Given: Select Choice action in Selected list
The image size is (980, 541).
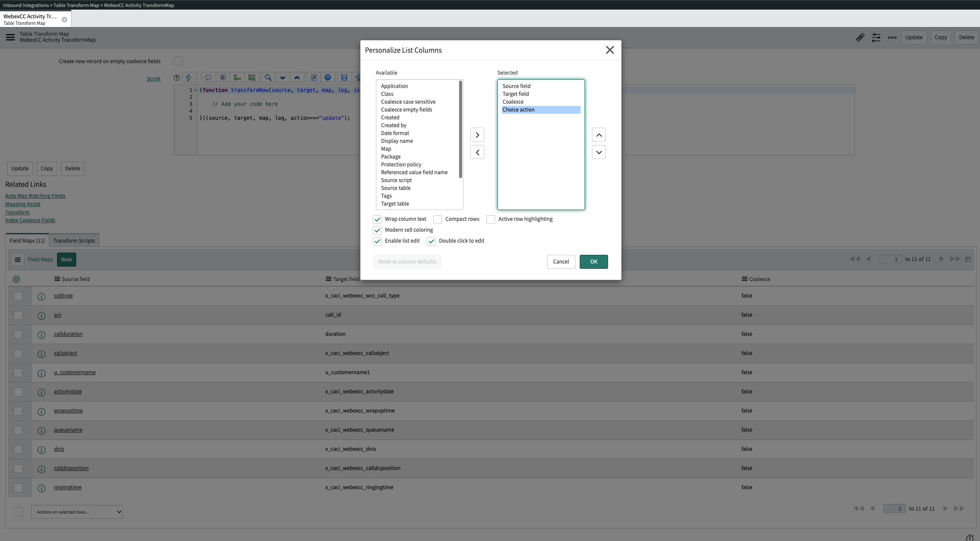Looking at the screenshot, I should (541, 110).
